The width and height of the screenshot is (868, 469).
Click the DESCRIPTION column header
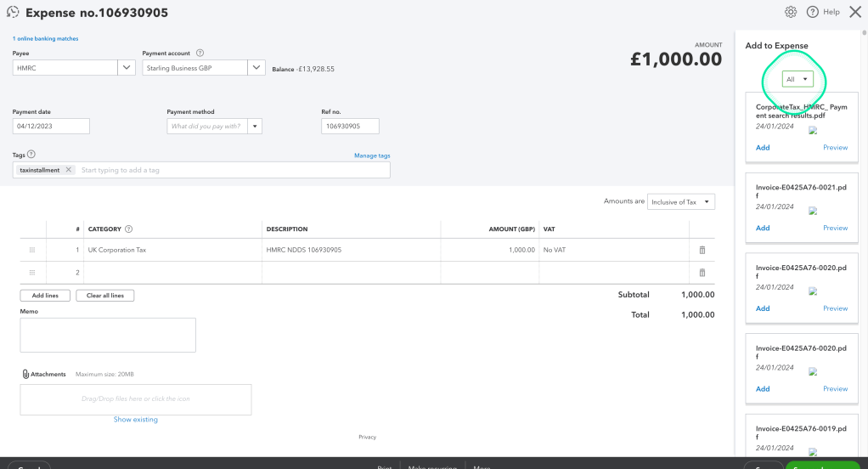click(x=287, y=229)
